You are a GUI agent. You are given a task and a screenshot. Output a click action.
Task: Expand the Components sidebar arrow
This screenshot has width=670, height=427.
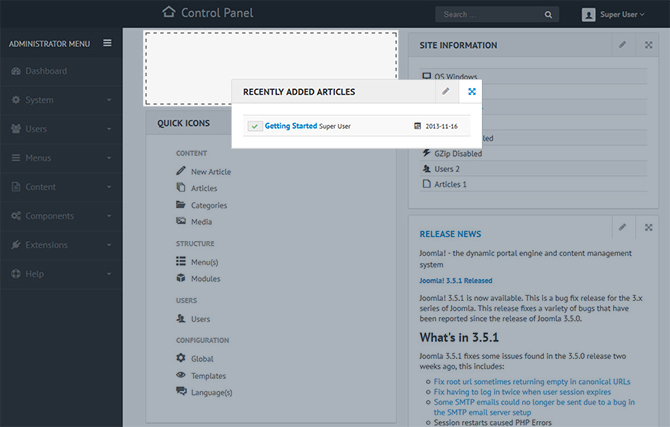[x=109, y=216]
